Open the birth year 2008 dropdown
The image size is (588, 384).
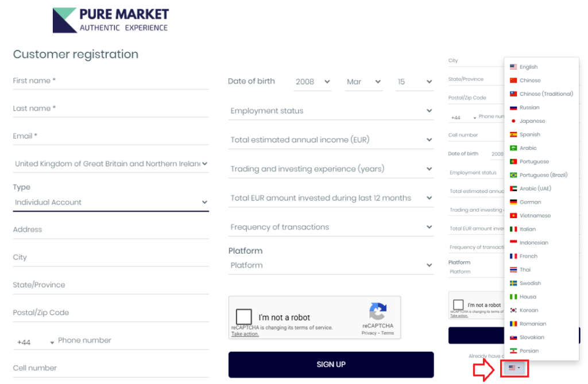[x=313, y=82]
